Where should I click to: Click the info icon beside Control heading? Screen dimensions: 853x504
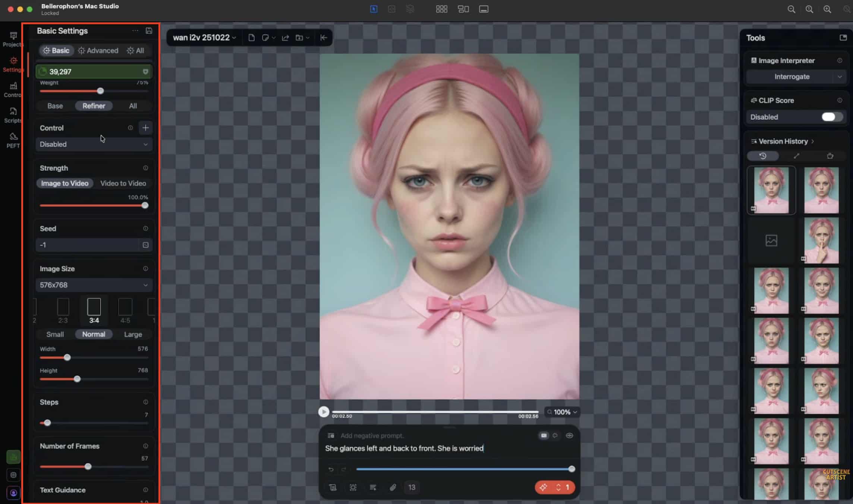(130, 128)
